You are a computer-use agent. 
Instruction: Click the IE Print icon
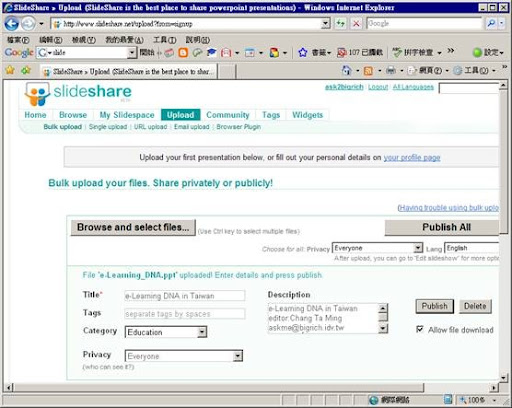pyautogui.click(x=391, y=70)
